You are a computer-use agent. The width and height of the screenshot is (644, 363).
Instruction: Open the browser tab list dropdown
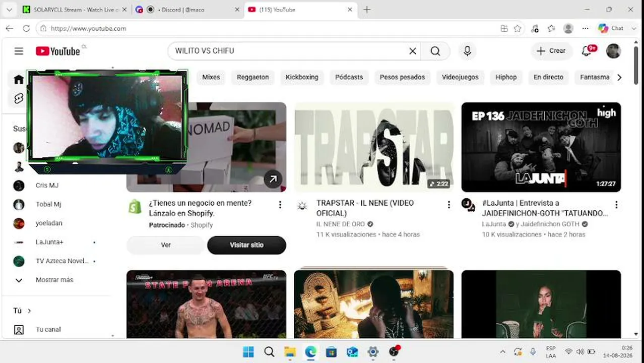point(9,10)
